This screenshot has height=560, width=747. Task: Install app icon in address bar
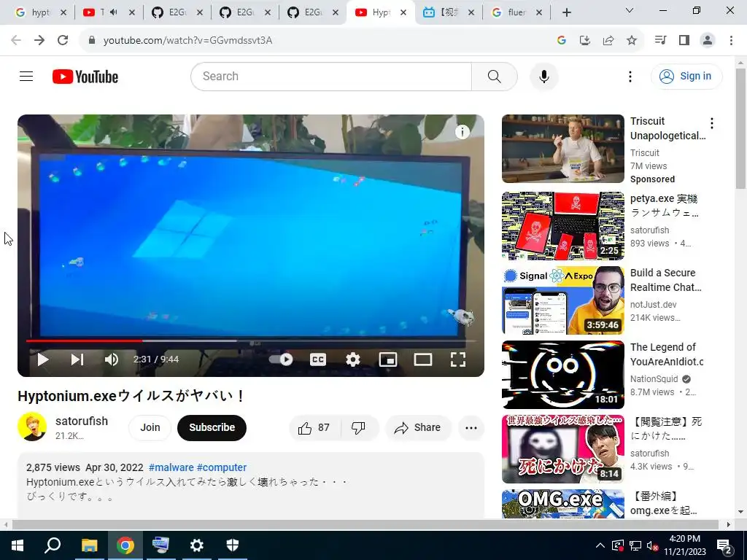click(x=584, y=41)
